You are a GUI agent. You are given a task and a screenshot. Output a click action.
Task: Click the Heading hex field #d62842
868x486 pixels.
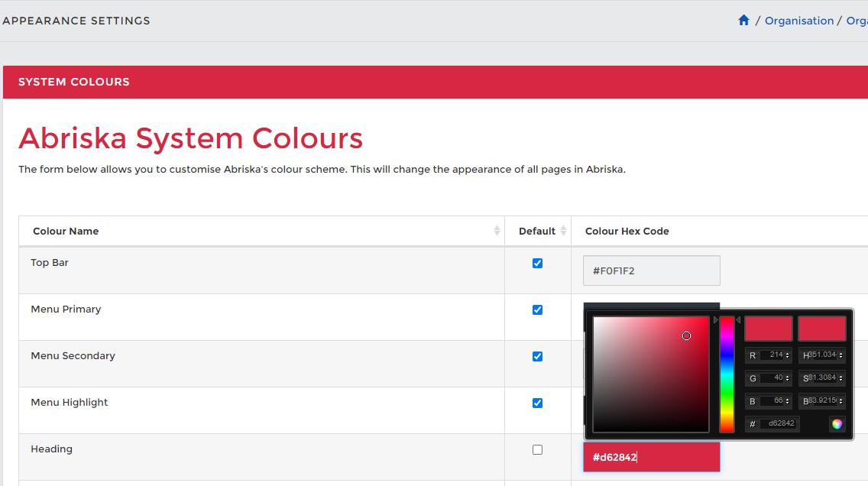[652, 457]
